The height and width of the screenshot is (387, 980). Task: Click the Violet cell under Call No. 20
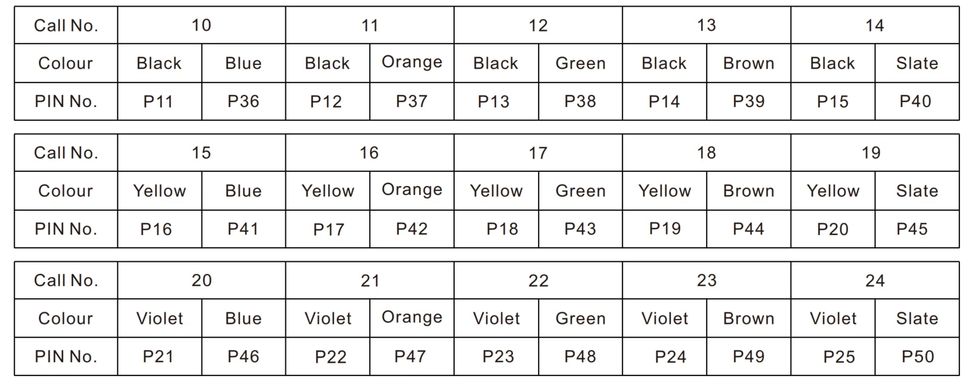point(159,318)
